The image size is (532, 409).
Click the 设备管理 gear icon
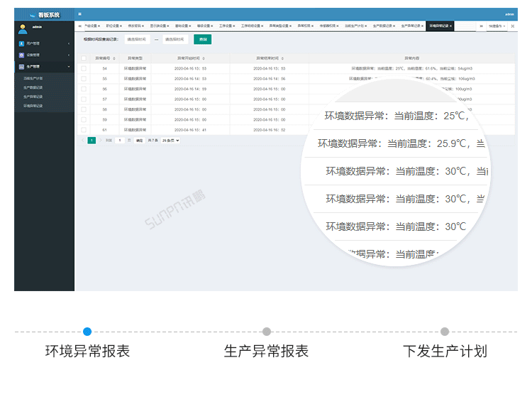tap(22, 55)
